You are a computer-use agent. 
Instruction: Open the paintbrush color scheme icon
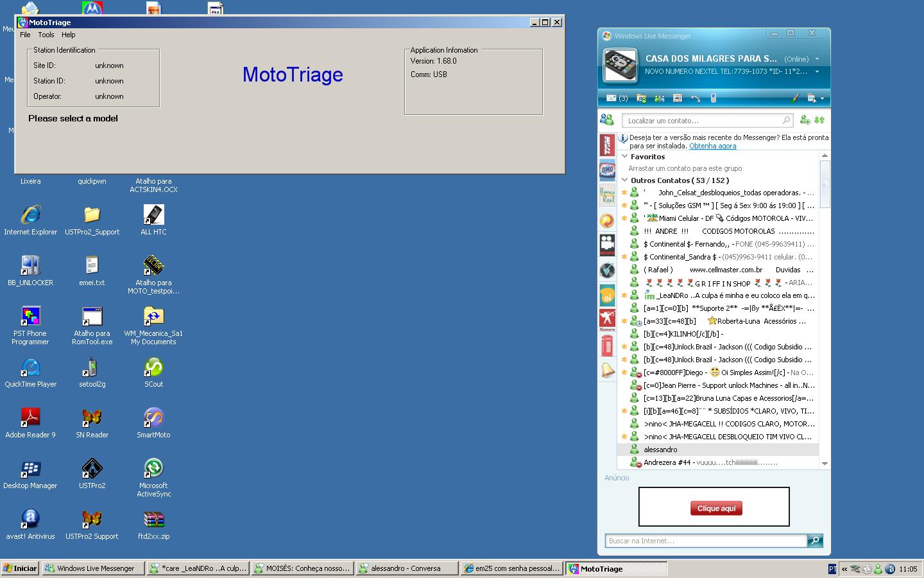coord(794,98)
